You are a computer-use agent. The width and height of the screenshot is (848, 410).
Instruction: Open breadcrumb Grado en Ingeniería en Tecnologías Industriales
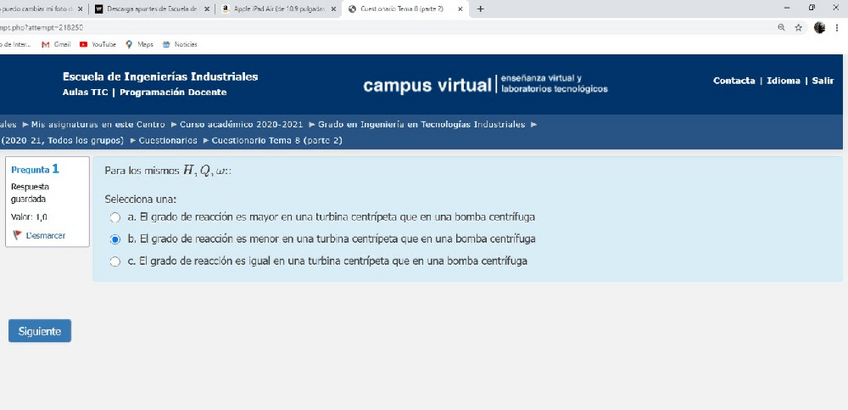(x=421, y=124)
